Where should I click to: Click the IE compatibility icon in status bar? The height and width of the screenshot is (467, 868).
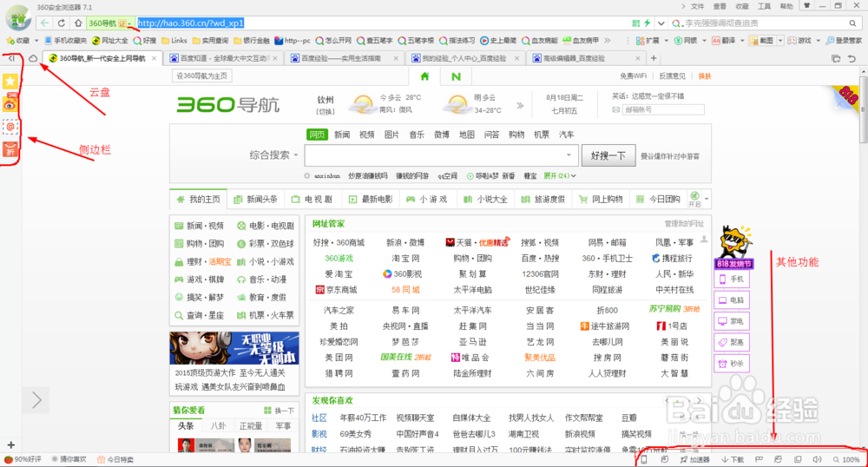point(778,459)
